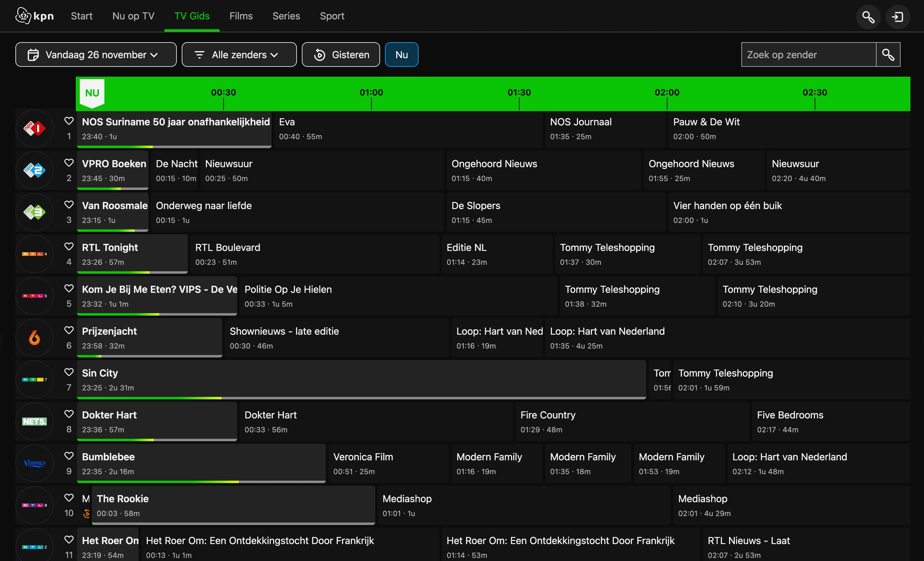
Task: Open NPO 1 channel logo
Action: click(x=34, y=129)
